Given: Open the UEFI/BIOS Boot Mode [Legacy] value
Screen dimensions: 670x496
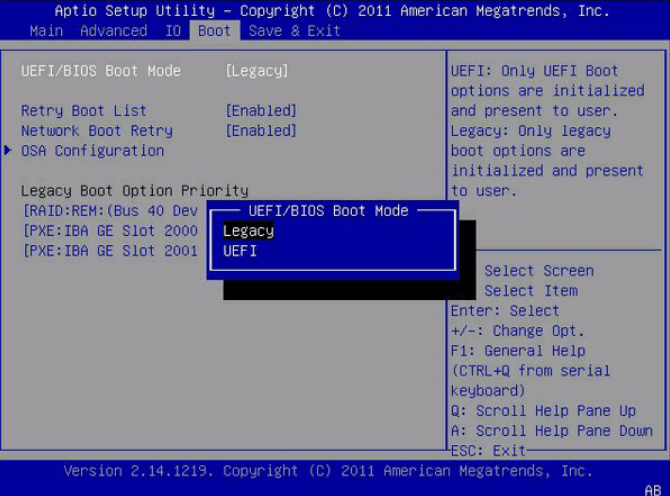Looking at the screenshot, I should [257, 71].
